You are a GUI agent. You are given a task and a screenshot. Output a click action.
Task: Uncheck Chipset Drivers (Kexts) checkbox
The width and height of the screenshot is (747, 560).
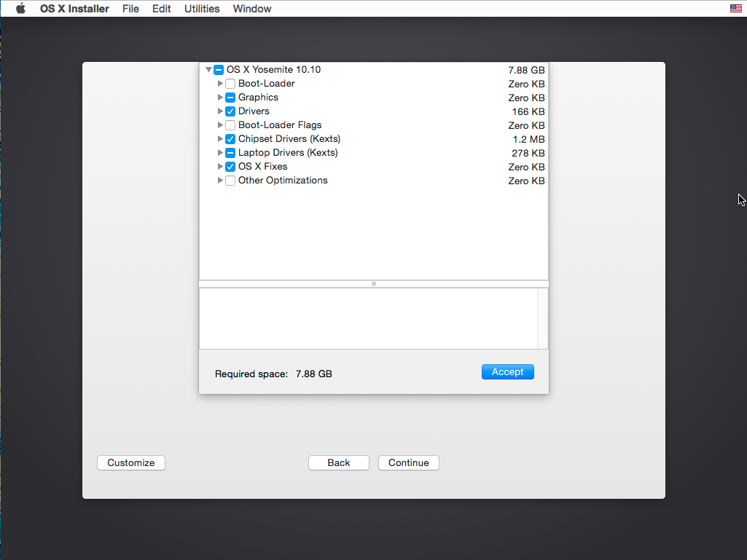[230, 139]
